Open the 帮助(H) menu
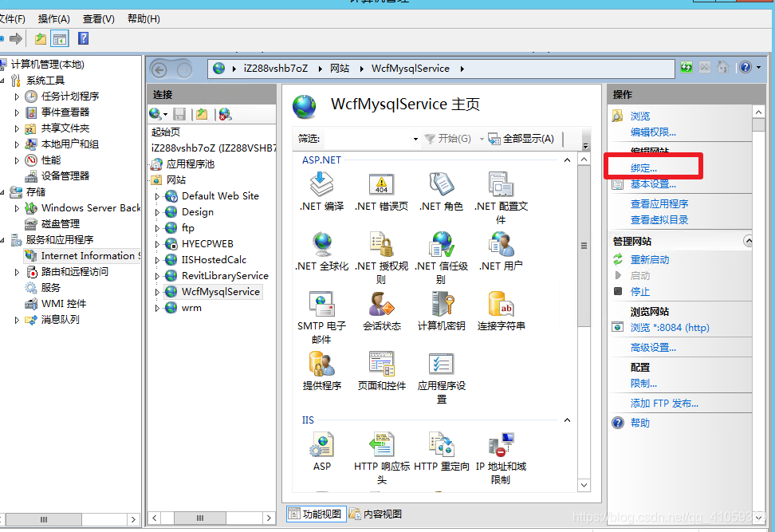The height and width of the screenshot is (532, 775). tap(144, 19)
